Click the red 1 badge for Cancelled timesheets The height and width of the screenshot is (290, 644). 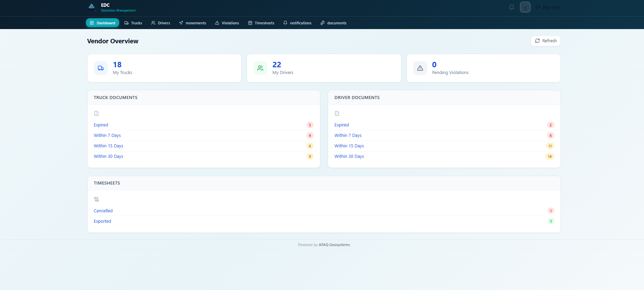pyautogui.click(x=551, y=211)
